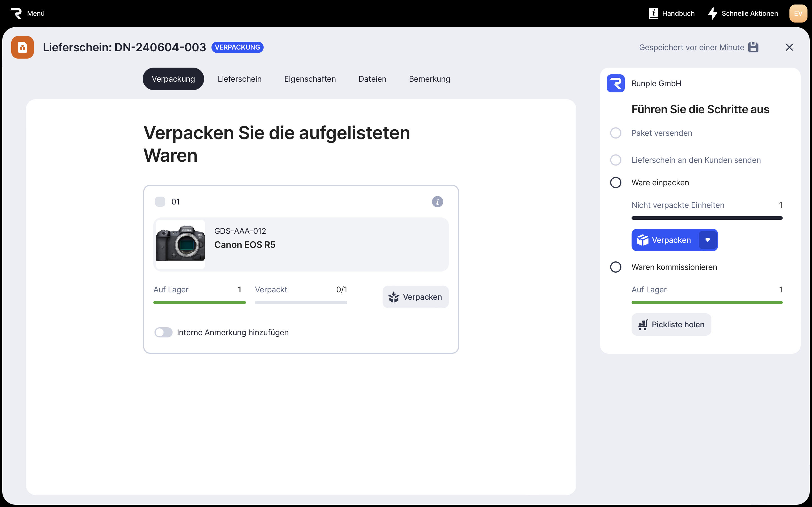Click the save disk icon
The height and width of the screenshot is (507, 812).
coord(753,47)
